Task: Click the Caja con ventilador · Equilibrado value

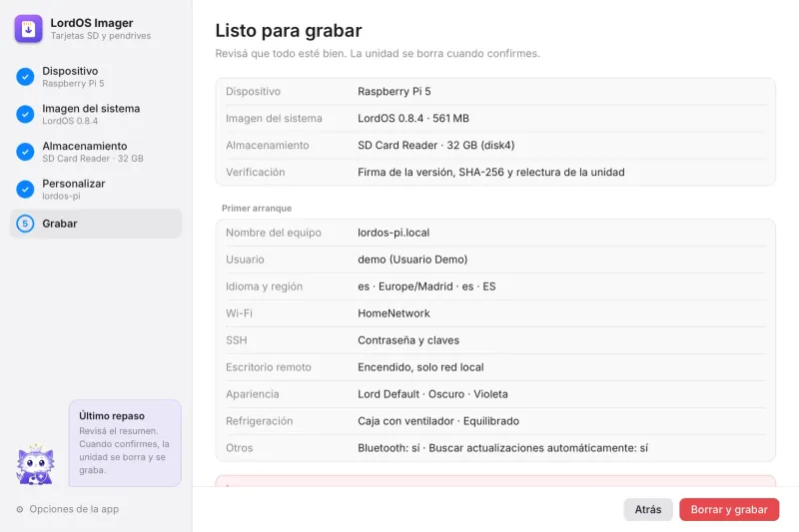Action: [438, 421]
